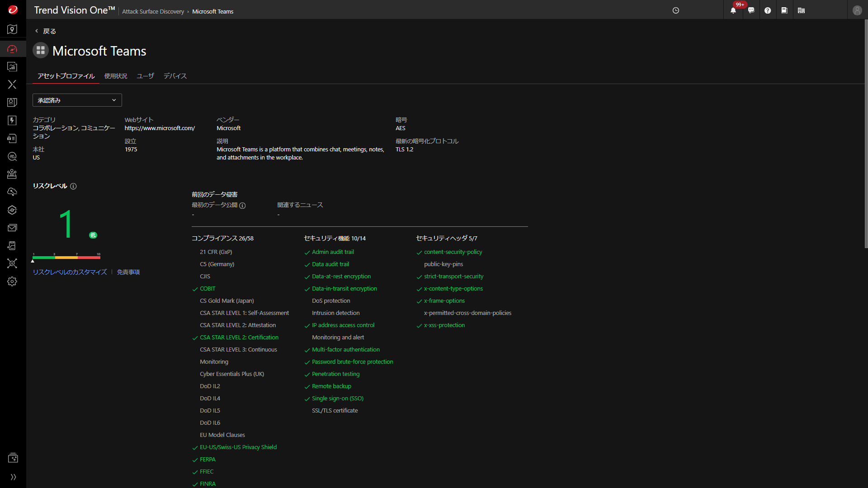The height and width of the screenshot is (488, 868).
Task: Open the https://www.microsoft.com/ website link
Action: click(160, 128)
